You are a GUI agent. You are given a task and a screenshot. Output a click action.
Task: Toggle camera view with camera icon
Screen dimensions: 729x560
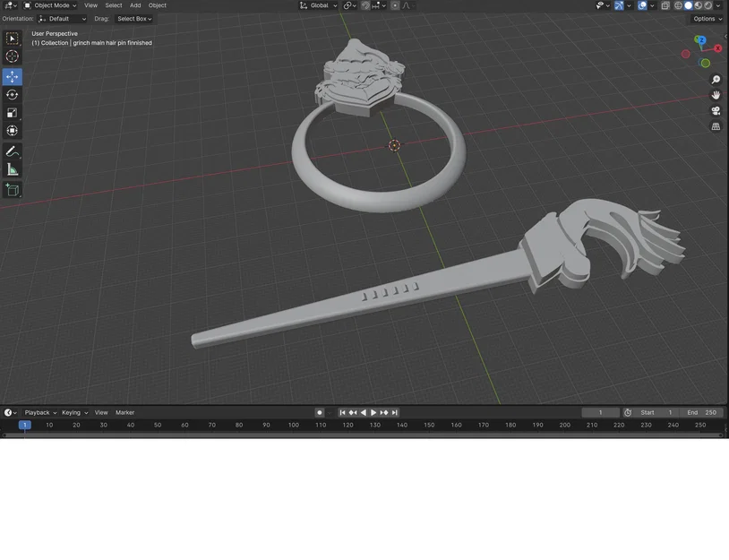[x=716, y=111]
